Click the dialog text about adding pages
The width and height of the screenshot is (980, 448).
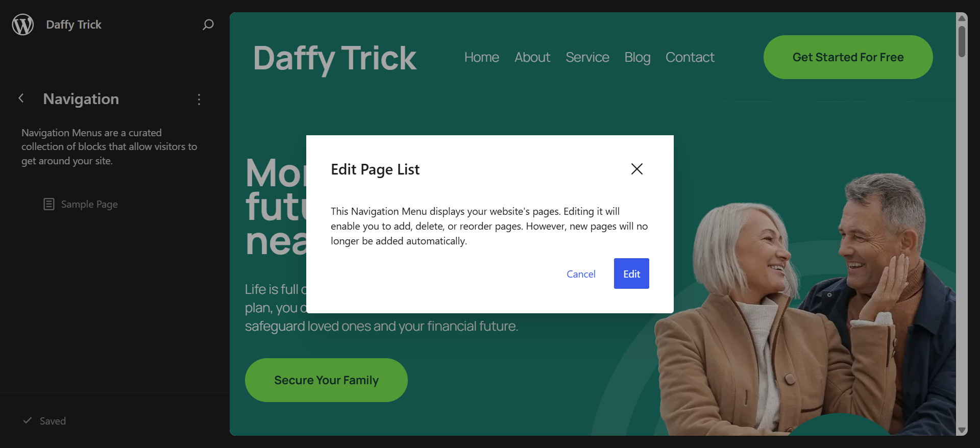tap(489, 226)
